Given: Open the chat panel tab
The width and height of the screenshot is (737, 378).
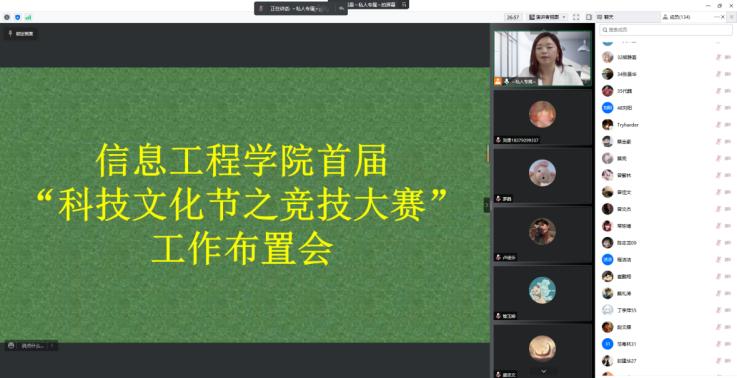Looking at the screenshot, I should [x=605, y=17].
